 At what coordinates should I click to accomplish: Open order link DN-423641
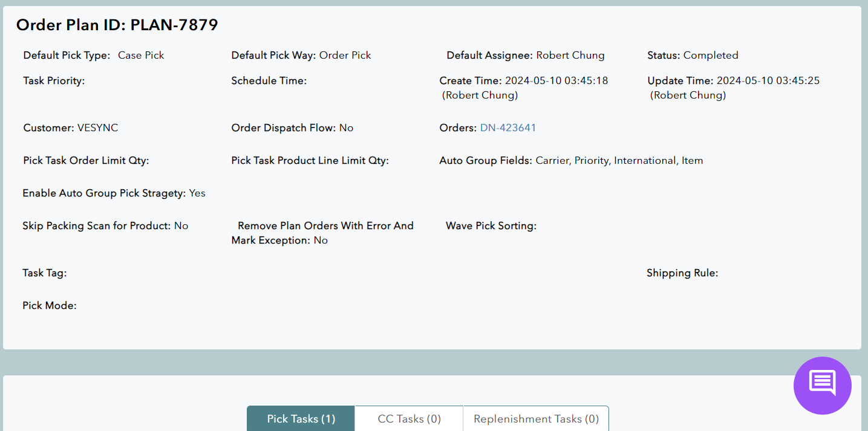tap(507, 128)
